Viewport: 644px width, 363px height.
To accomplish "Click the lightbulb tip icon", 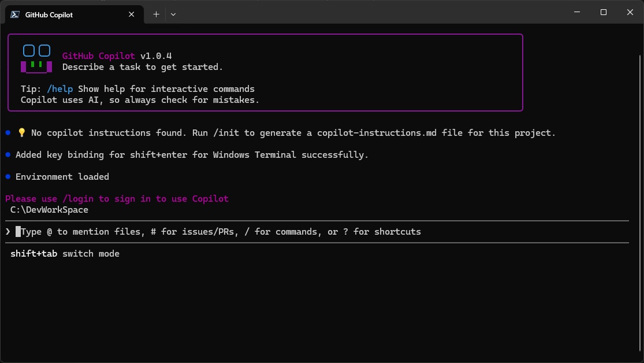I will click(x=22, y=133).
